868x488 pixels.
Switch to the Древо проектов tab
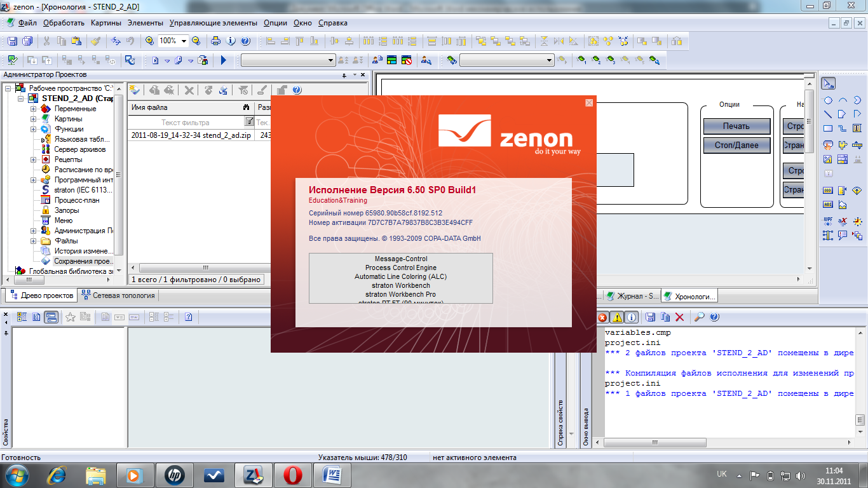(x=40, y=295)
